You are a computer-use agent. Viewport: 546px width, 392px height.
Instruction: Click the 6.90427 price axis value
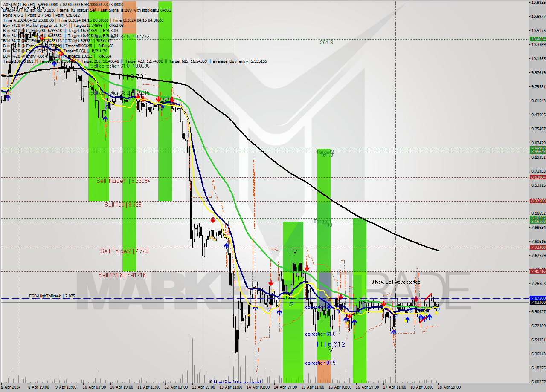click(538, 311)
